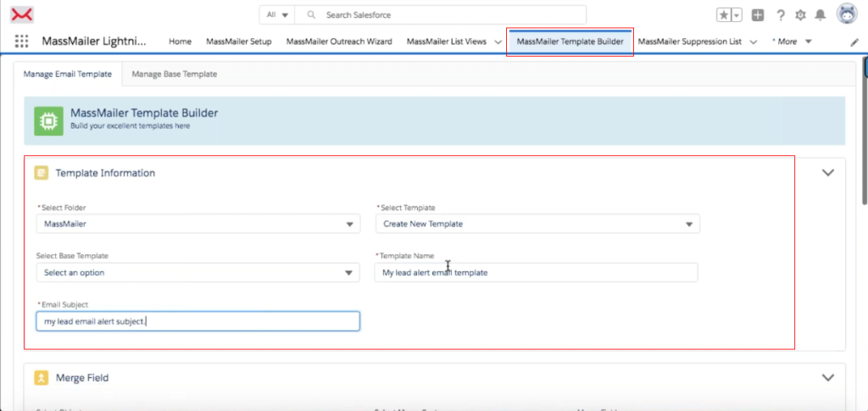Image resolution: width=868 pixels, height=411 pixels.
Task: Click the Template Information heading
Action: click(105, 173)
